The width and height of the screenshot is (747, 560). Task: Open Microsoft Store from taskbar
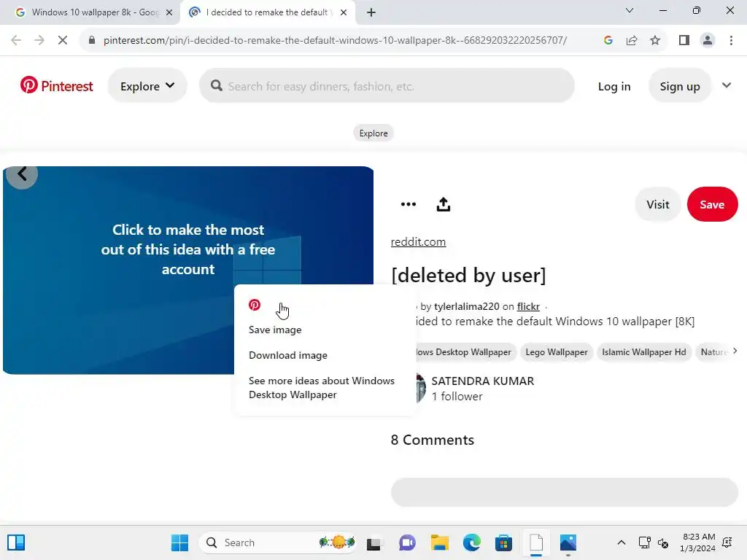coord(503,542)
